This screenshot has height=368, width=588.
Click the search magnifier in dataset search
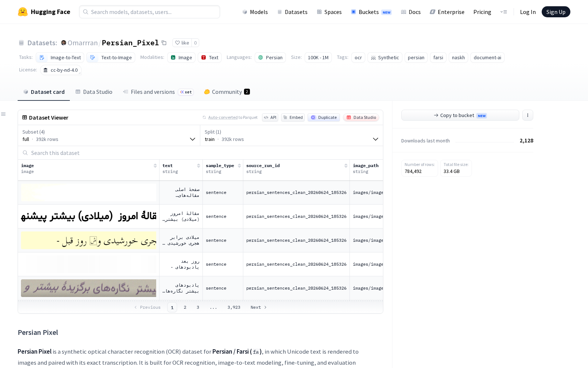pos(25,153)
